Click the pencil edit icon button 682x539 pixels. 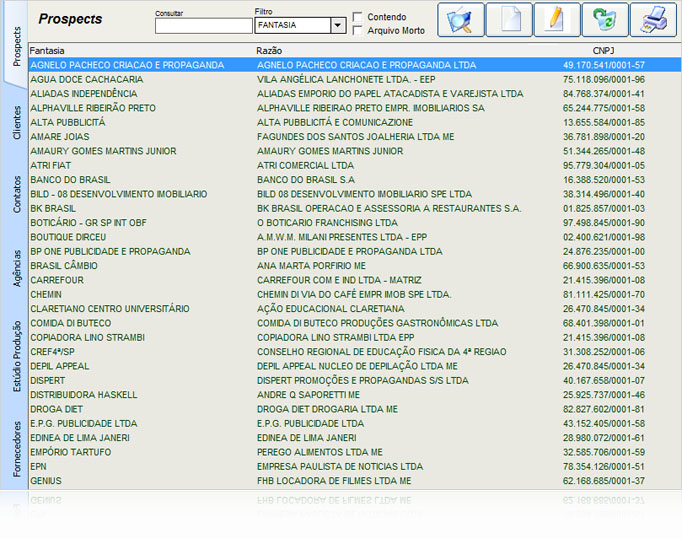coord(557,20)
